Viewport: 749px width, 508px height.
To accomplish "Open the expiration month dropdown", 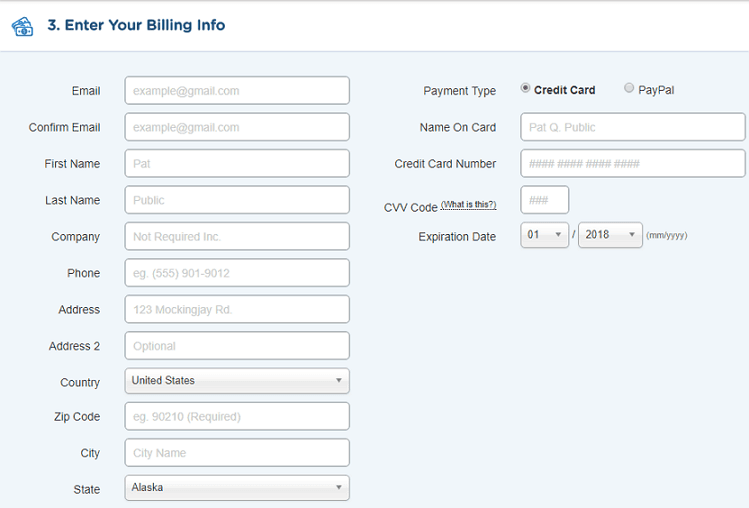I will pyautogui.click(x=545, y=235).
